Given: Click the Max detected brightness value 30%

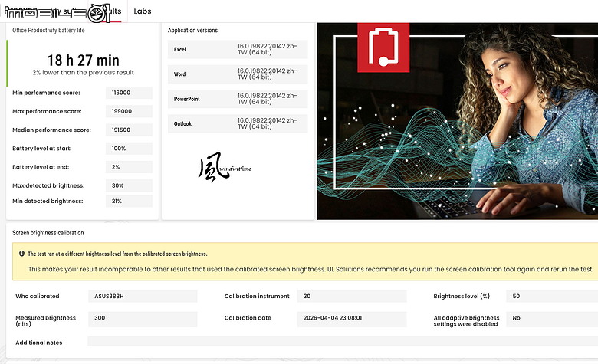Looking at the screenshot, I should click(129, 185).
